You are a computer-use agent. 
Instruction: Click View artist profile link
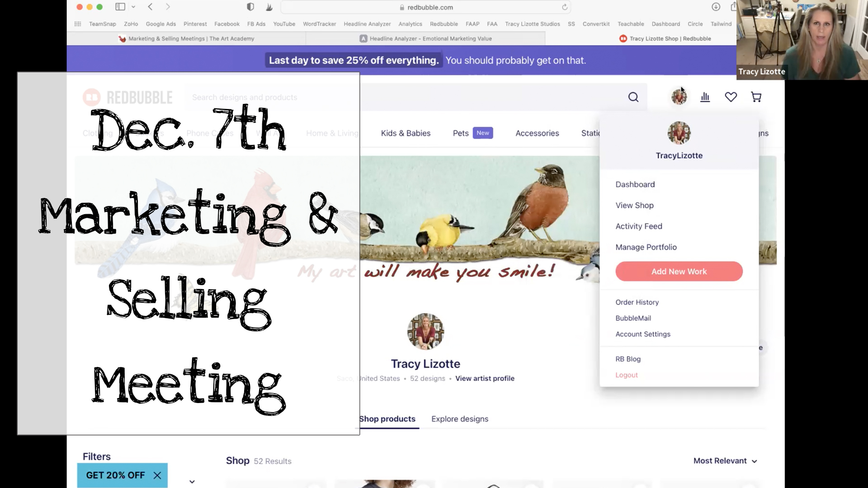pyautogui.click(x=485, y=379)
